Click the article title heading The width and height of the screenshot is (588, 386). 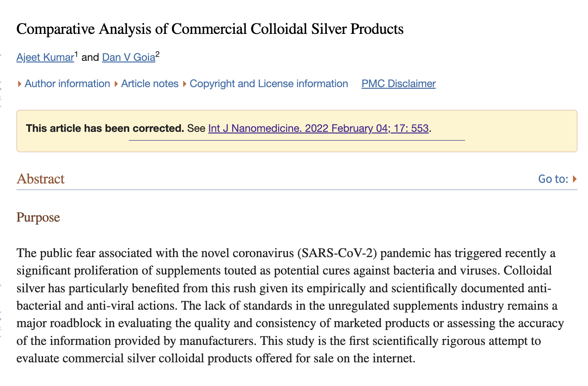click(210, 29)
